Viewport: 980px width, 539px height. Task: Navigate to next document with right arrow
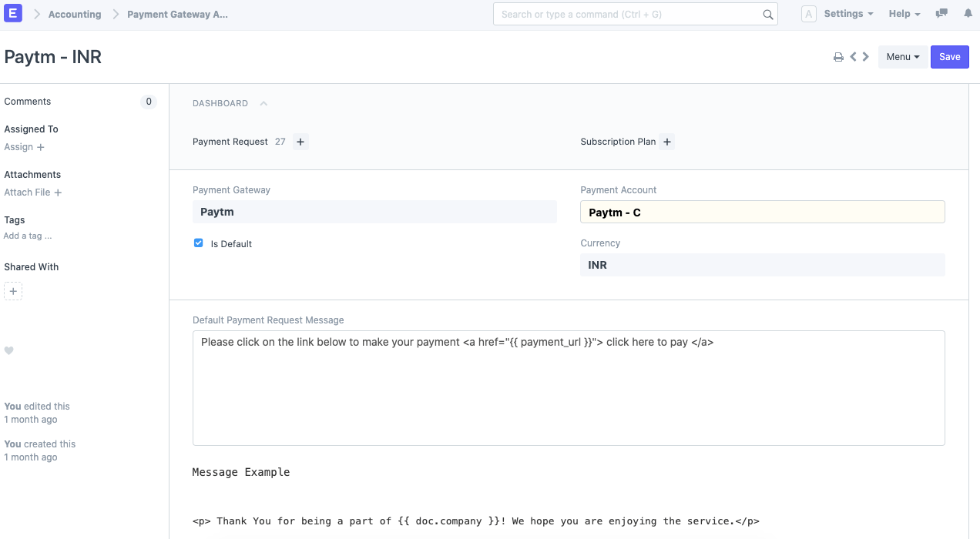click(x=865, y=56)
